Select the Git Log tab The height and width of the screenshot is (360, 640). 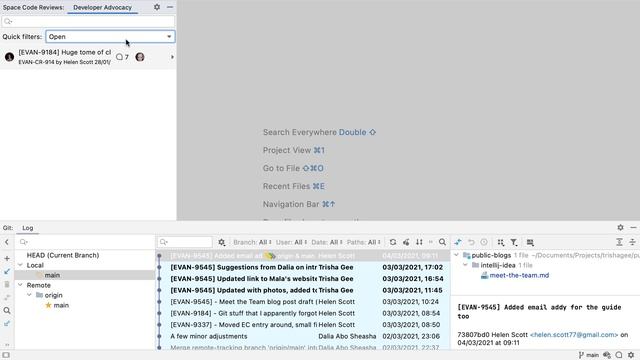(x=28, y=228)
